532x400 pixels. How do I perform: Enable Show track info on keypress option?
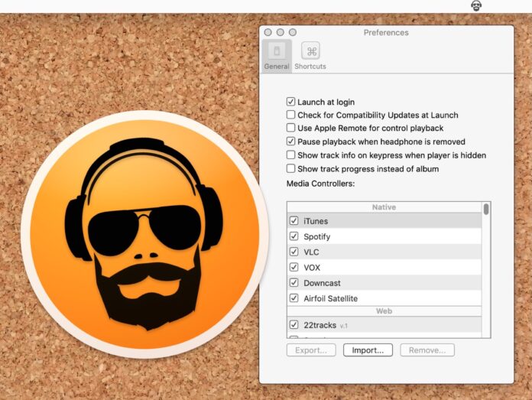(290, 154)
